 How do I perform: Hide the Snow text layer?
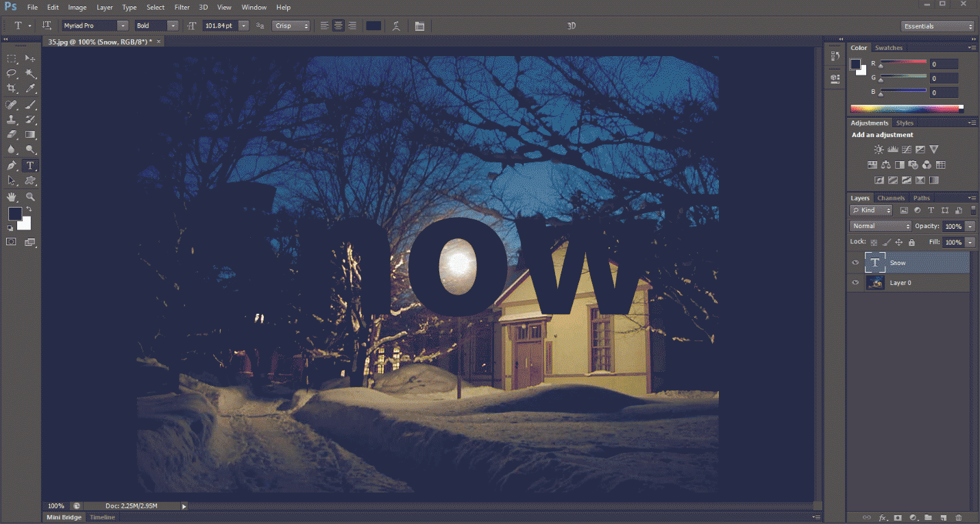pos(855,262)
